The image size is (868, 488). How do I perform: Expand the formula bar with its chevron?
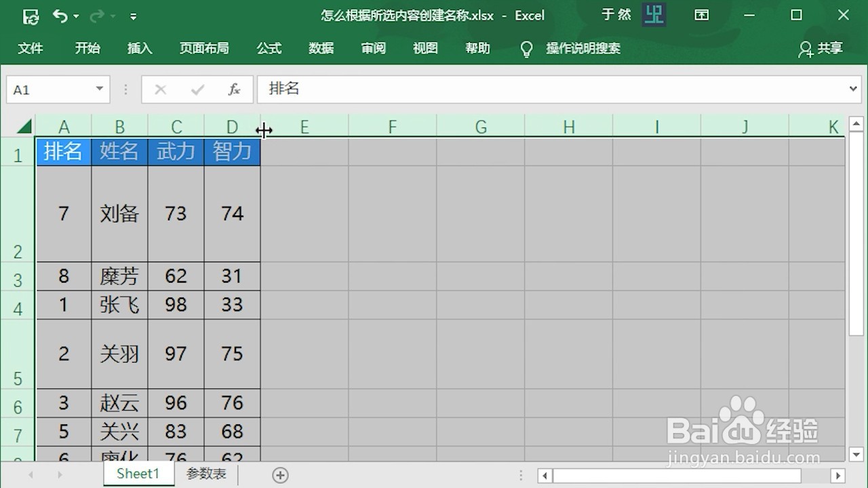pyautogui.click(x=854, y=89)
